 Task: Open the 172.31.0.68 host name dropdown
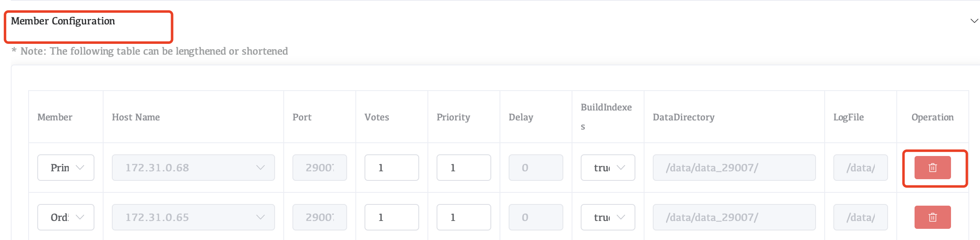(193, 168)
